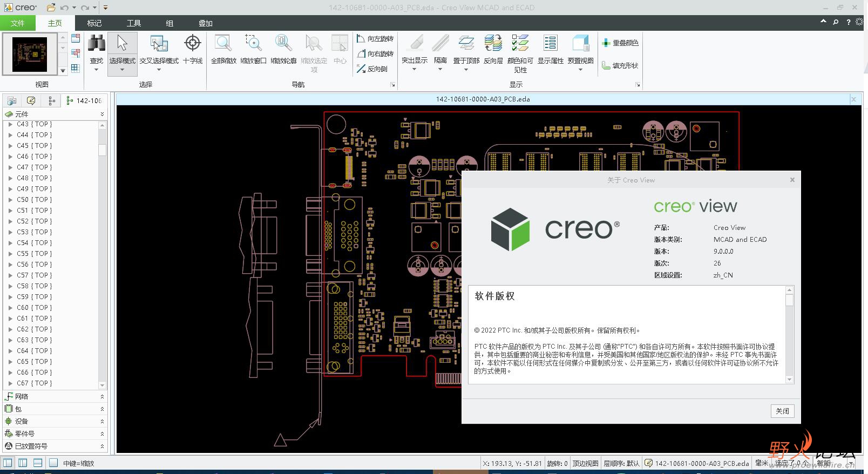Expand the 设备 devices section
Image resolution: width=868 pixels, height=474 pixels.
102,421
